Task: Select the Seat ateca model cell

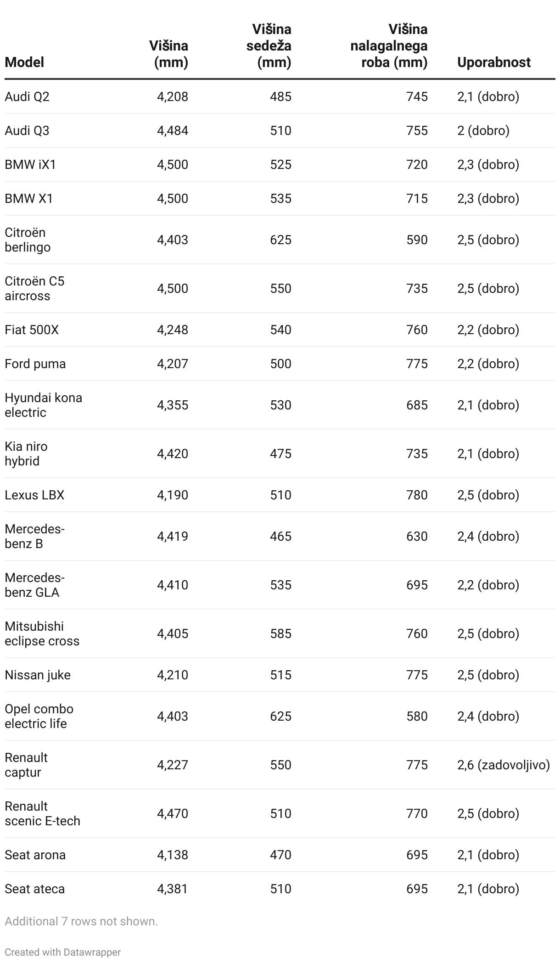Action: click(35, 889)
